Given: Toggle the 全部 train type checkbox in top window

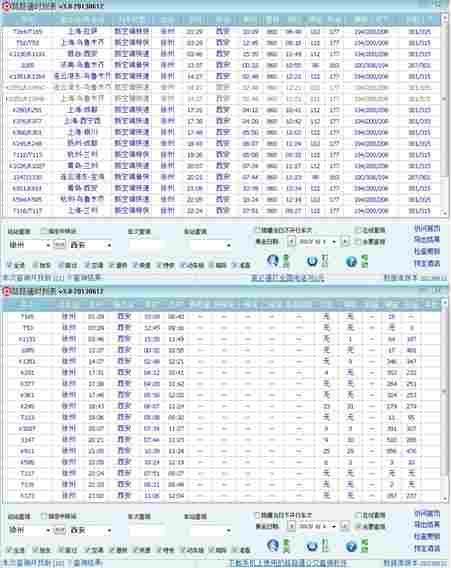Looking at the screenshot, I should coord(10,265).
